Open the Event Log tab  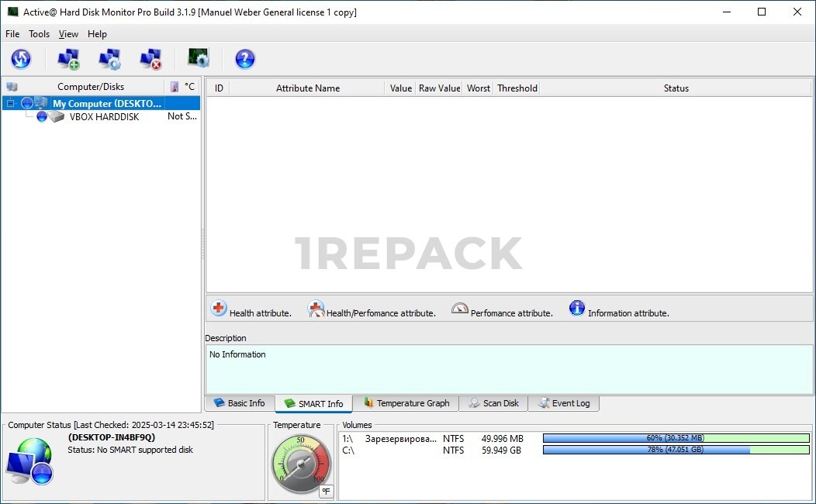[x=564, y=403]
